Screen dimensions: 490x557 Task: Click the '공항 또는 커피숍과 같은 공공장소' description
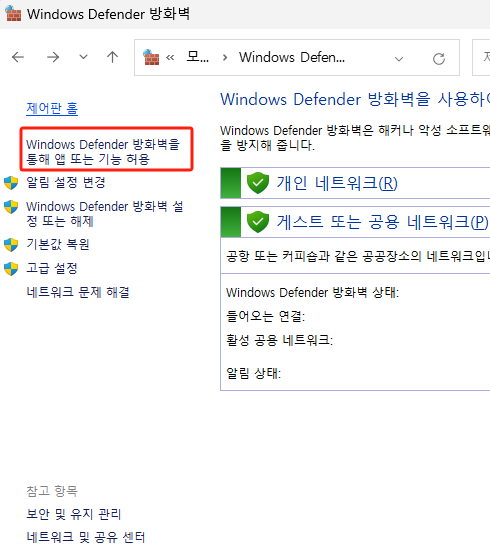pyautogui.click(x=358, y=256)
